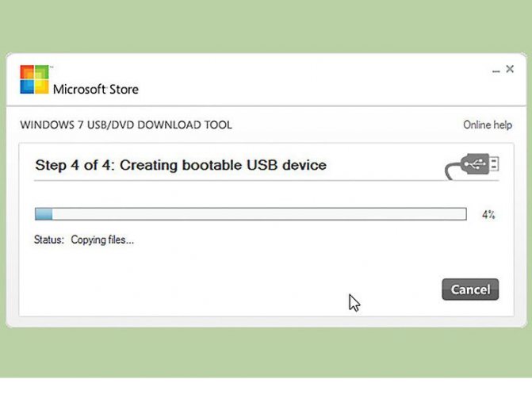
Task: Click the 'Copying files...' status text
Action: coord(102,240)
